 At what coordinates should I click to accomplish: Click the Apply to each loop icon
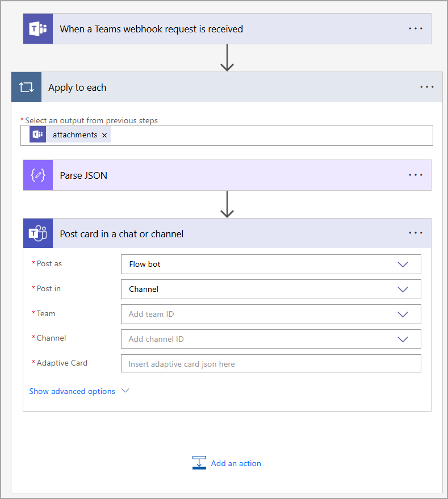pyautogui.click(x=27, y=87)
